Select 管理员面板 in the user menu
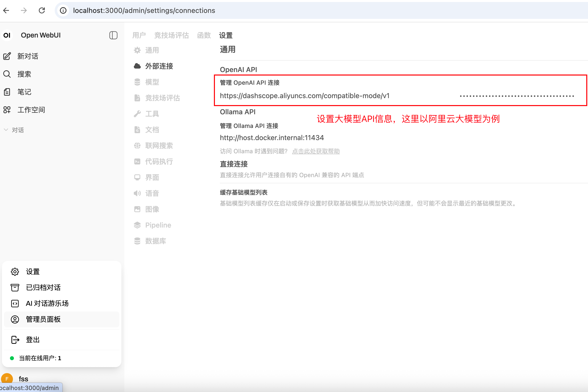 (62, 319)
